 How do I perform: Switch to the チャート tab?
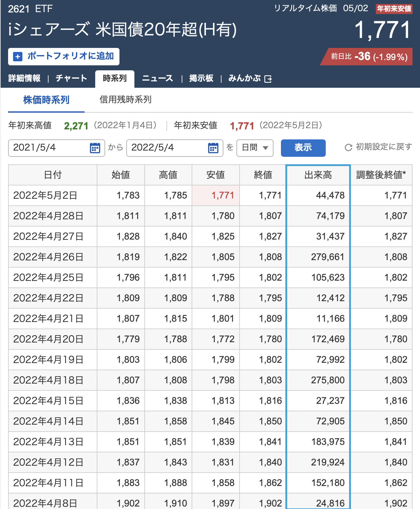tap(71, 78)
